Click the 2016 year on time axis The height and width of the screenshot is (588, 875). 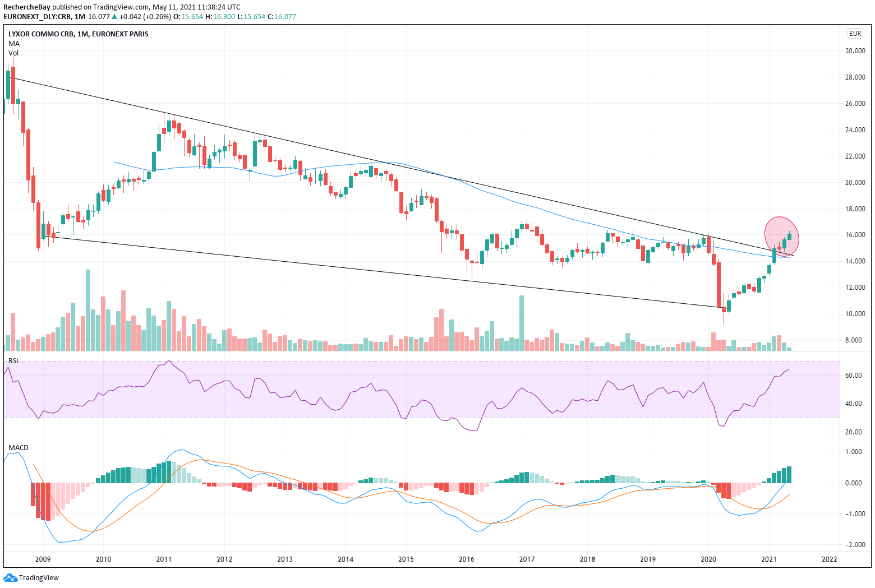click(x=467, y=559)
